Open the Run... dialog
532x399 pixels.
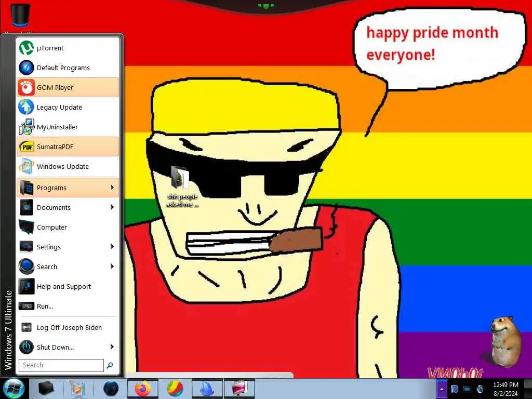[68, 305]
